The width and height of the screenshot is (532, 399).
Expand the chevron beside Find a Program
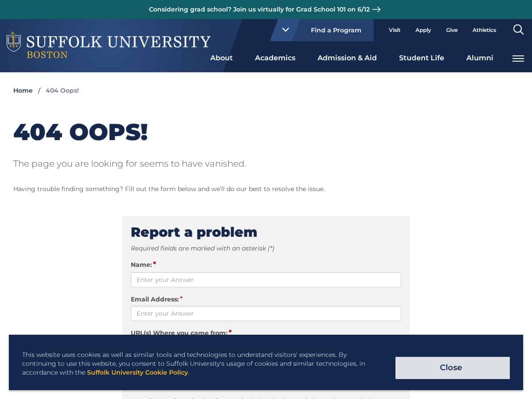286,30
